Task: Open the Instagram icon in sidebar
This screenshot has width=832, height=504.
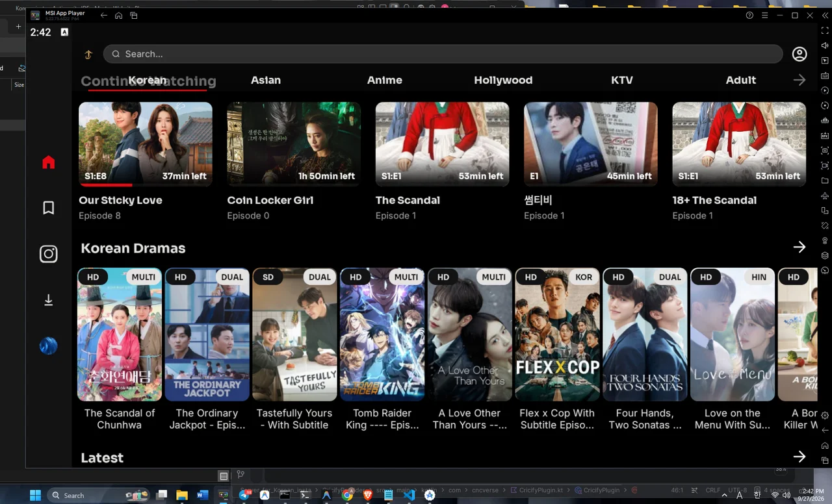Action: pos(48,254)
